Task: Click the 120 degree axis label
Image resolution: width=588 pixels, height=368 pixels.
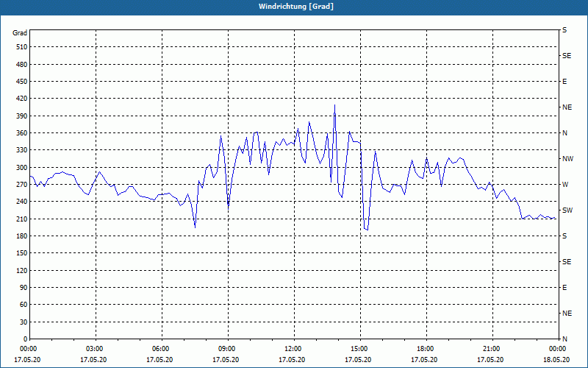Action: click(22, 270)
